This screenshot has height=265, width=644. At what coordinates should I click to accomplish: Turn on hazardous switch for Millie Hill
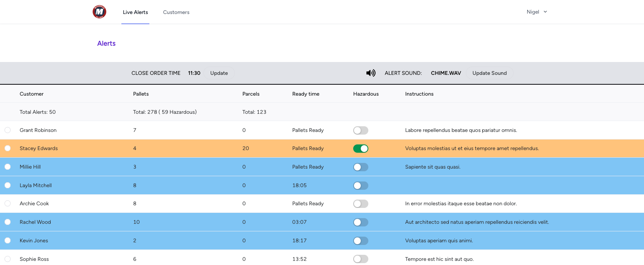(360, 167)
